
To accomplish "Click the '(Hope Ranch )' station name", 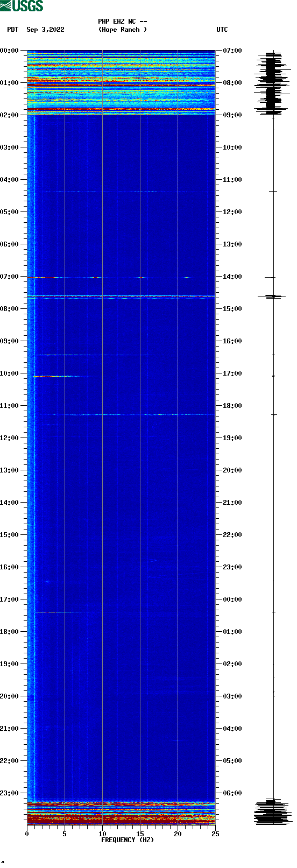I will coord(122,30).
